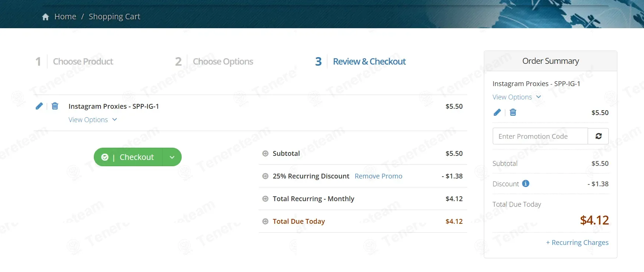Click the circle icon beside 25% Recurring Discount
This screenshot has height=272, width=644.
pos(265,176)
